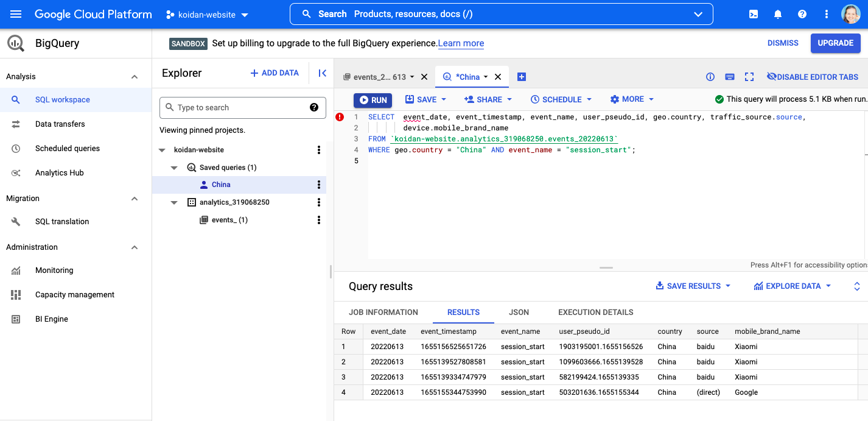Click the top search products bar

pyautogui.click(x=501, y=14)
